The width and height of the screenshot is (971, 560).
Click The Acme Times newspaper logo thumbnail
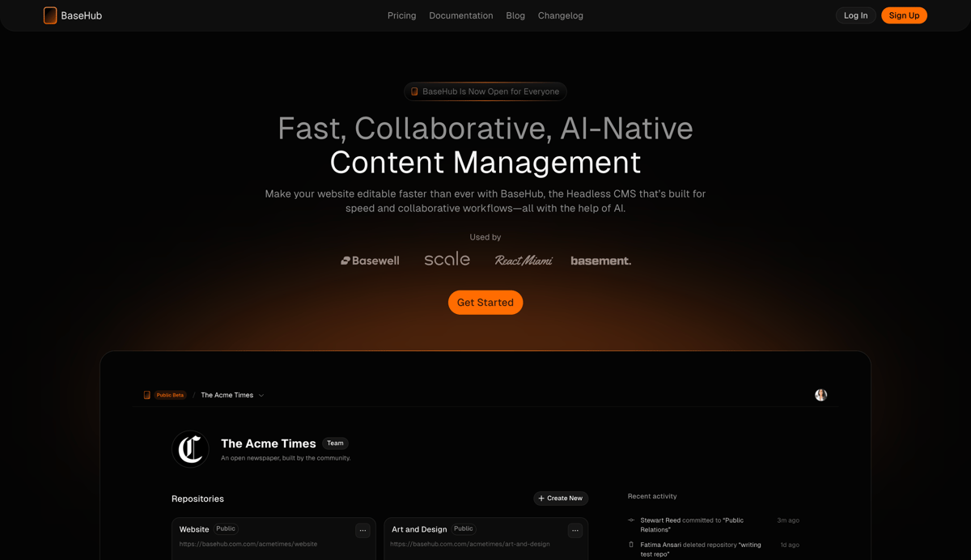coord(190,448)
